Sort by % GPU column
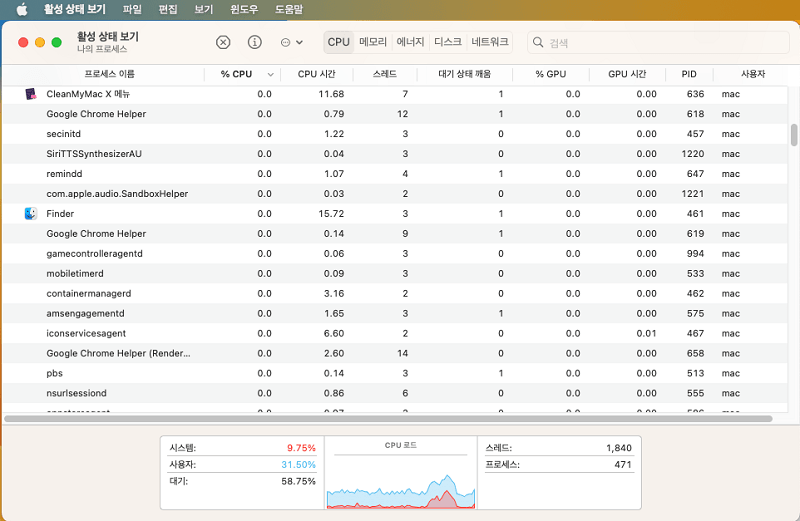The image size is (800, 521). [x=551, y=74]
